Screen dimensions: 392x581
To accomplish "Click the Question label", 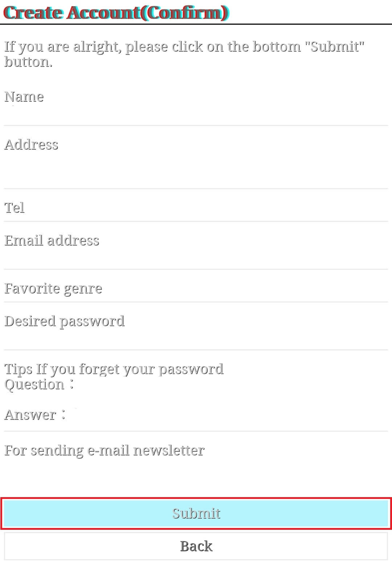I will pos(34,384).
